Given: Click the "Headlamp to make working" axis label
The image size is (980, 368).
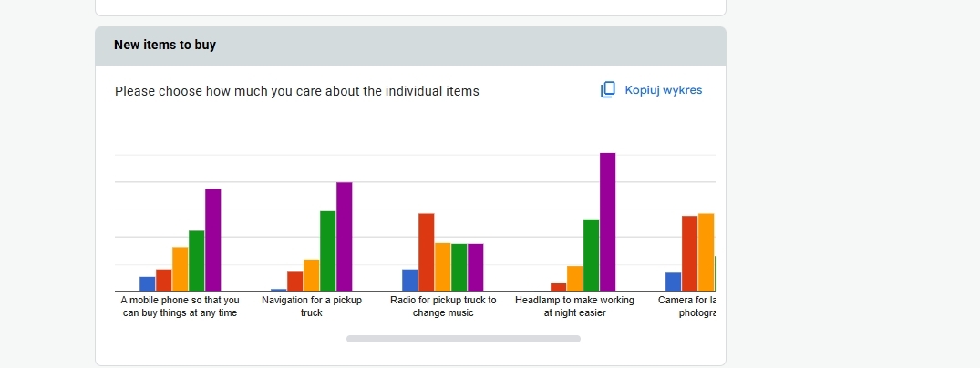Looking at the screenshot, I should pyautogui.click(x=574, y=300).
